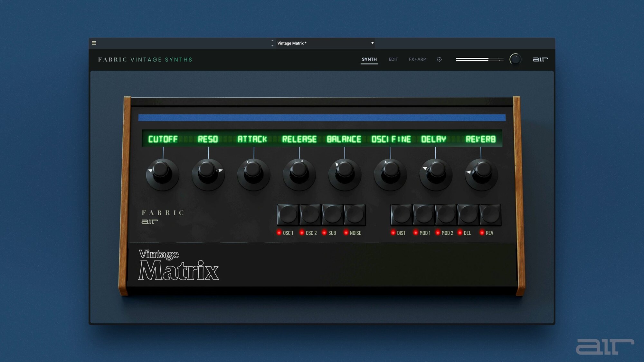Toggle the DEL delay button
Screen dimensions: 644x362
tap(468, 215)
